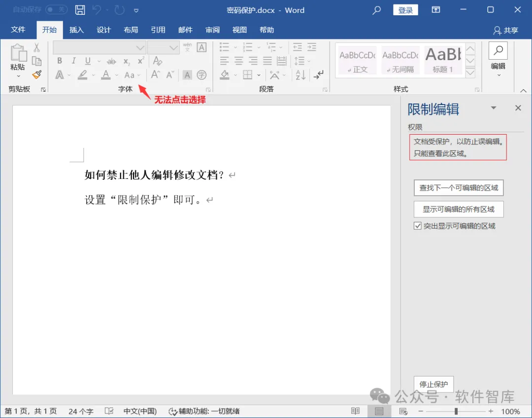Toggle the 自动保存 AutoSave switch

56,9
